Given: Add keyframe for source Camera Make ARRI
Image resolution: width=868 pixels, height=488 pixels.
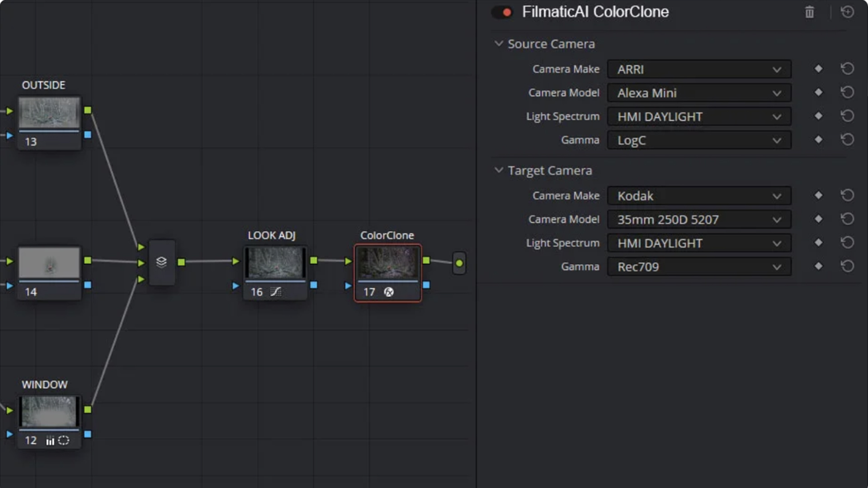Looking at the screenshot, I should [818, 69].
